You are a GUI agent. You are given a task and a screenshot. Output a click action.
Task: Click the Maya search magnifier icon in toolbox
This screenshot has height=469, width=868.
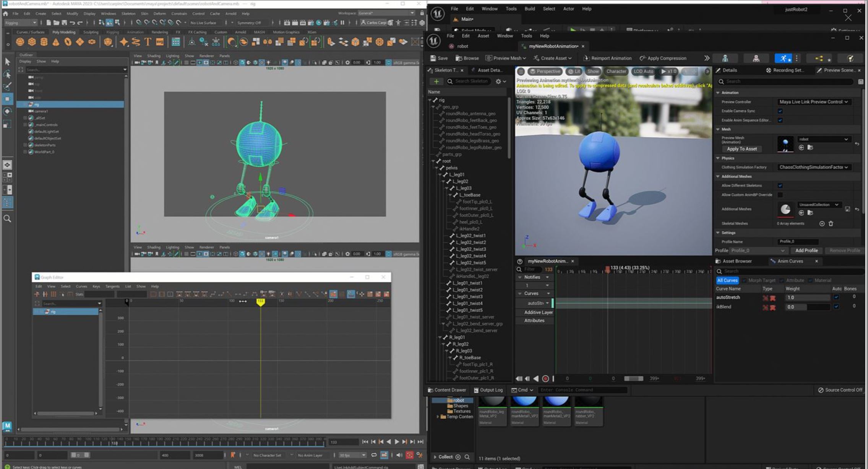7,218
